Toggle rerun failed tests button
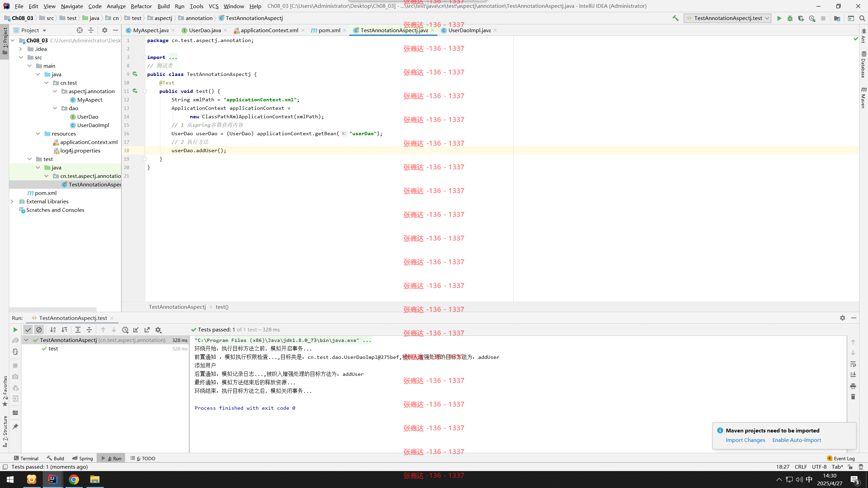 (x=15, y=341)
